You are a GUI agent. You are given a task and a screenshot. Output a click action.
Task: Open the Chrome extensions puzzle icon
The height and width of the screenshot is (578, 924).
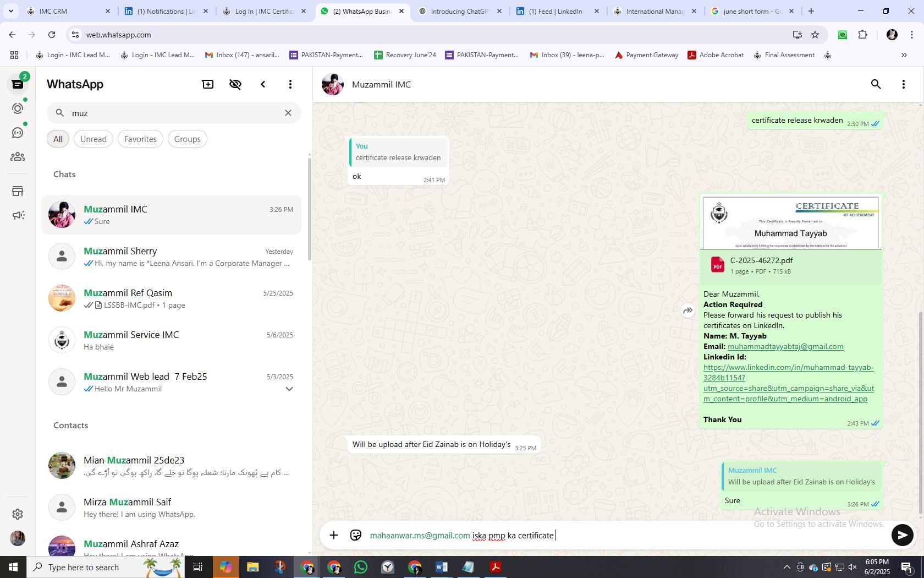[x=863, y=35]
